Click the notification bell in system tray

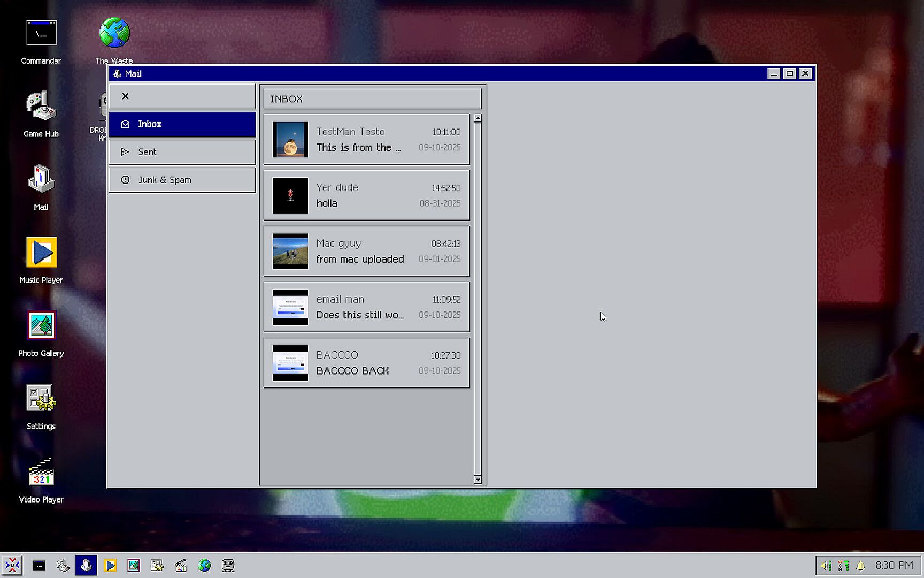pos(860,565)
